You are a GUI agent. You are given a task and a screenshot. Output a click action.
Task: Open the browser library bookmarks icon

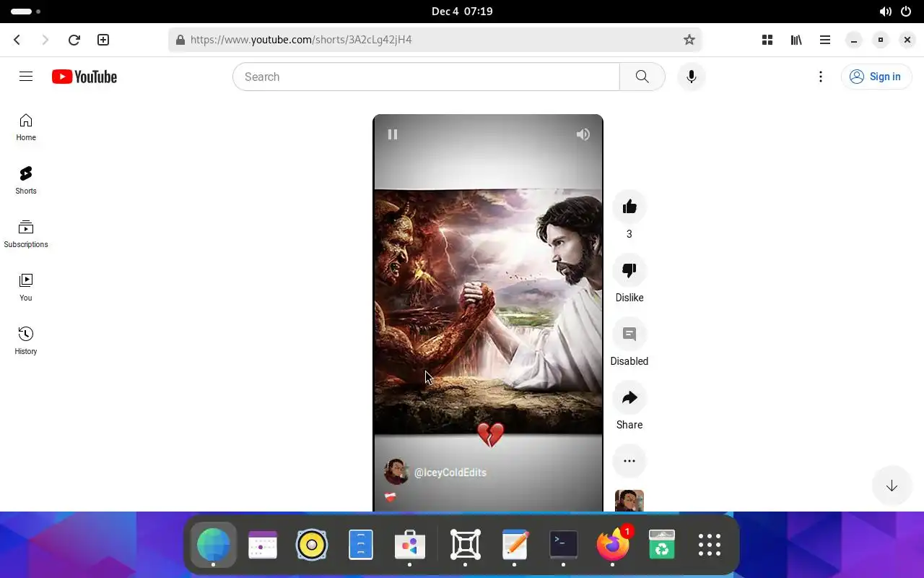(796, 40)
